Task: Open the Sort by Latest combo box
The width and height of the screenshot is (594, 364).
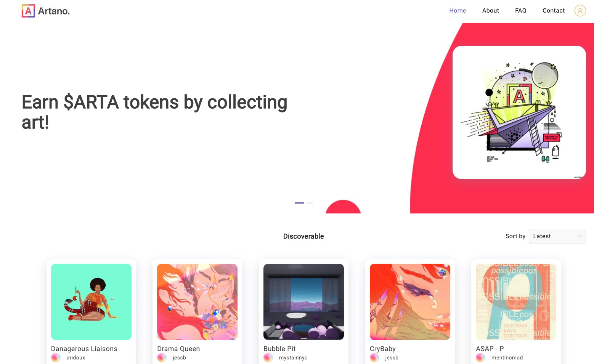Action: pos(557,236)
